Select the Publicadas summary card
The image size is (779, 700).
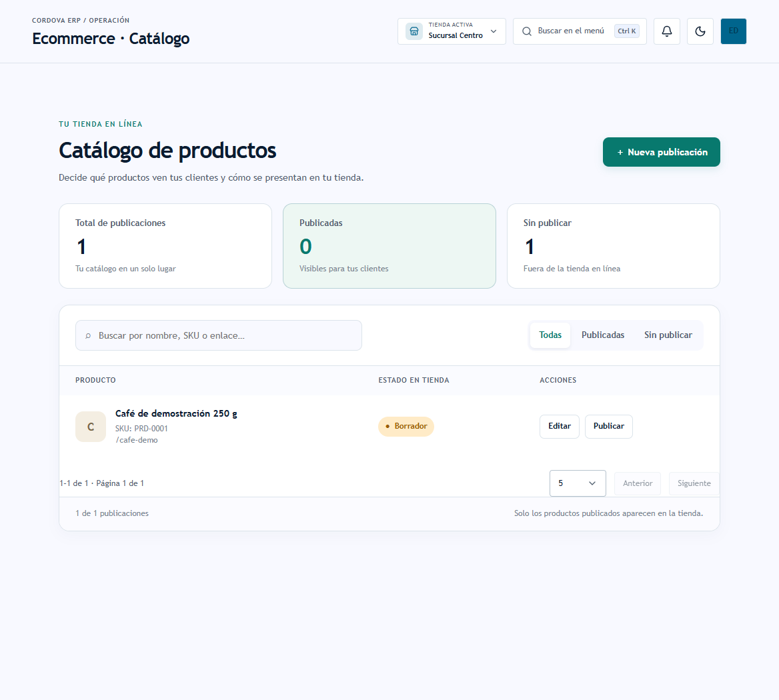click(x=389, y=246)
